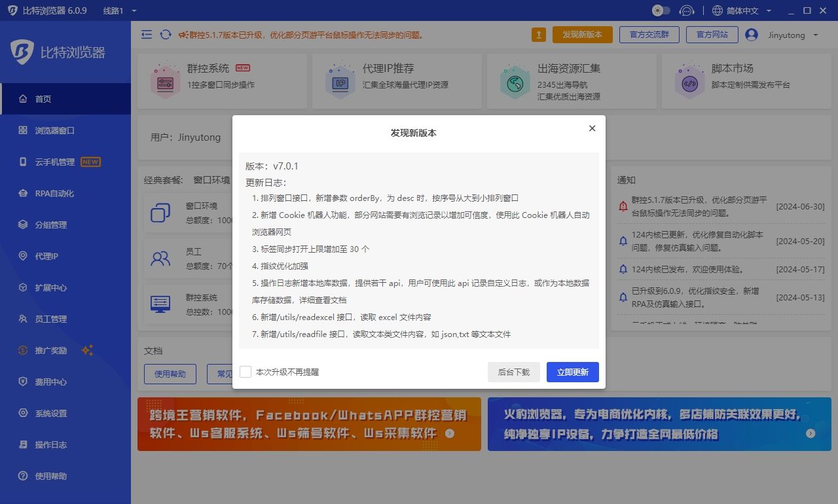Open the Jinyutong account dropdown
Image resolution: width=838 pixels, height=504 pixels.
pyautogui.click(x=786, y=35)
